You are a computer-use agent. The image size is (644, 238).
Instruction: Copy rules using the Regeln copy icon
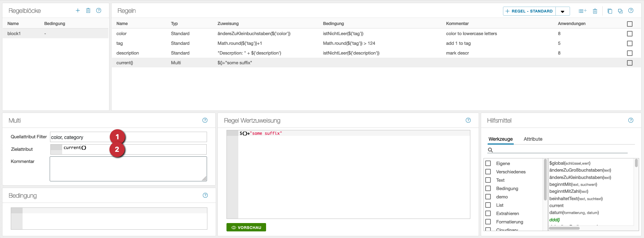(610, 11)
